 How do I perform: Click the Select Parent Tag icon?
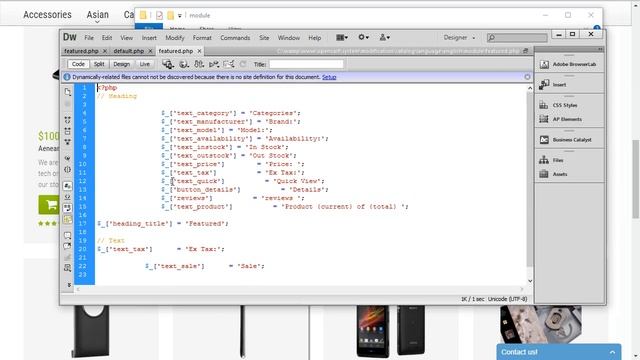tap(68, 158)
